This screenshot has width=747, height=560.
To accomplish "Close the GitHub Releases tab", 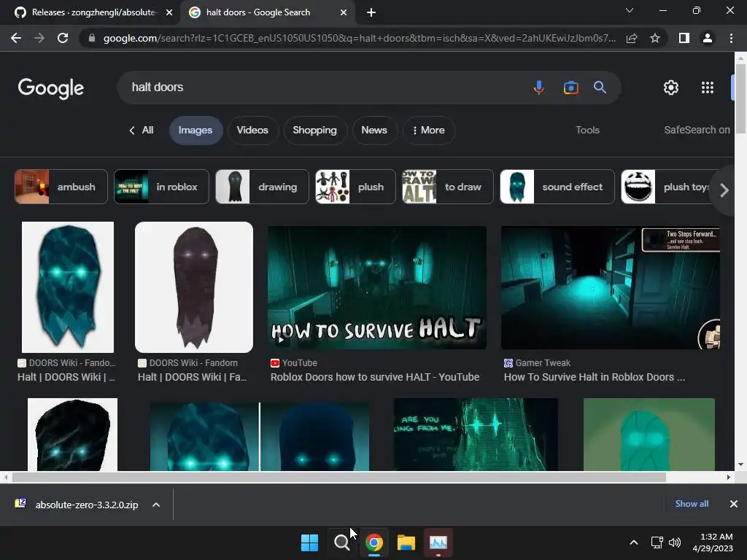I will click(169, 12).
